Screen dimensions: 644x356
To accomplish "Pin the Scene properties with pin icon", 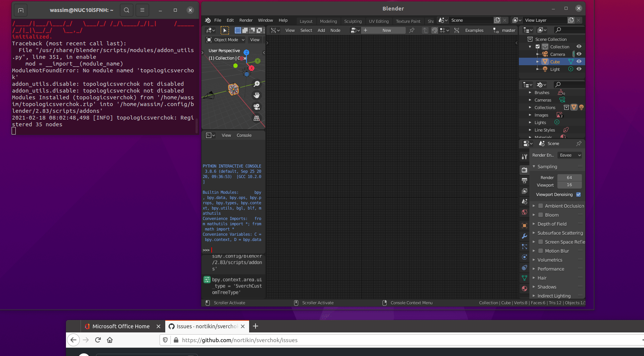I will click(x=579, y=144).
